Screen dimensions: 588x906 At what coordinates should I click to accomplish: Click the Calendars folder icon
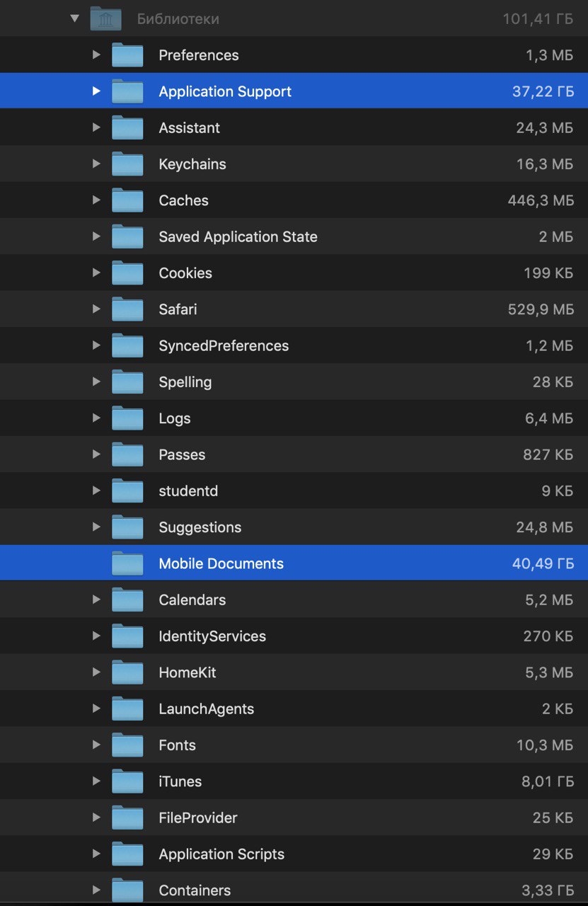127,600
